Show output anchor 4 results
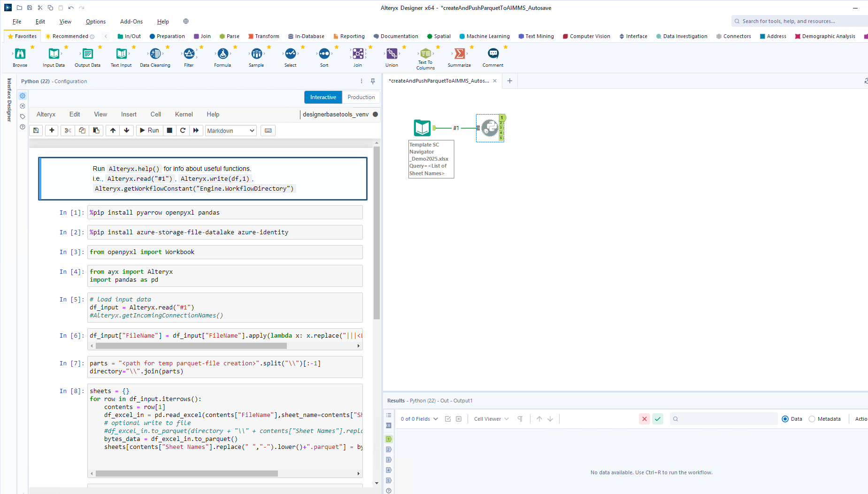This screenshot has height=494, width=868. point(389,470)
